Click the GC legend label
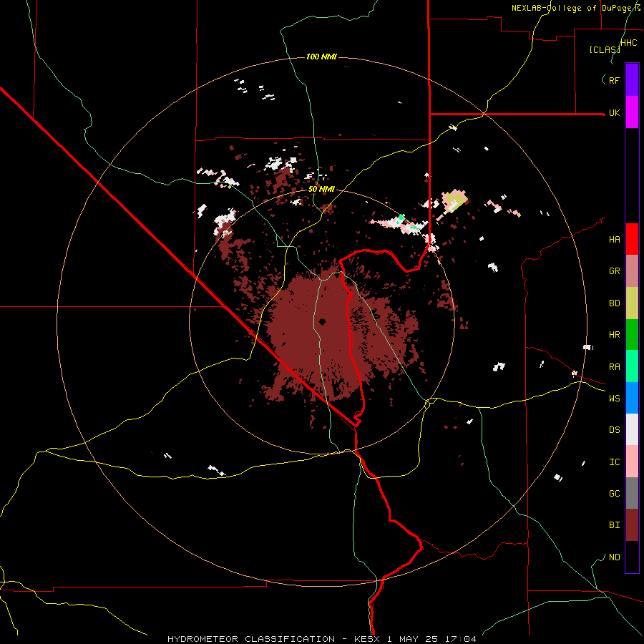Screen dimensions: 644x644 pyautogui.click(x=614, y=494)
